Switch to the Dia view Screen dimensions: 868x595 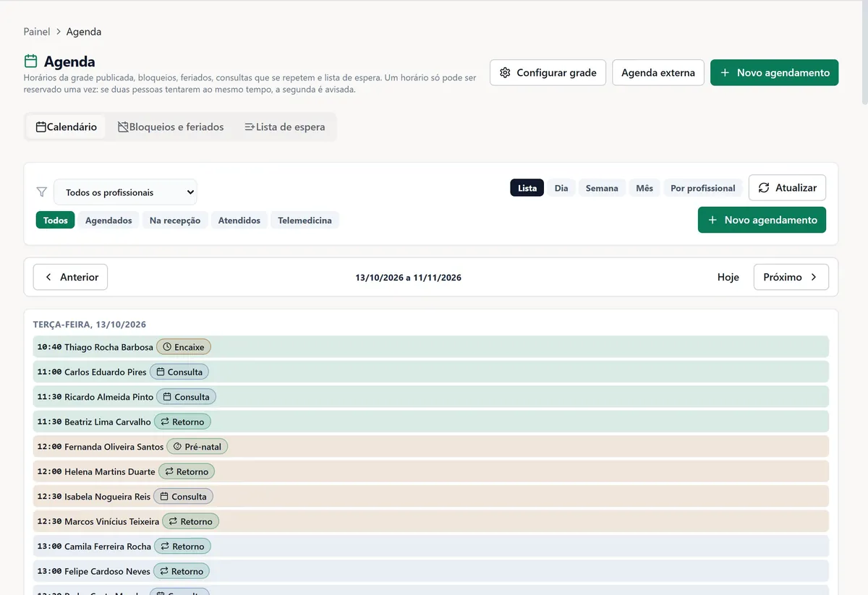pos(561,188)
